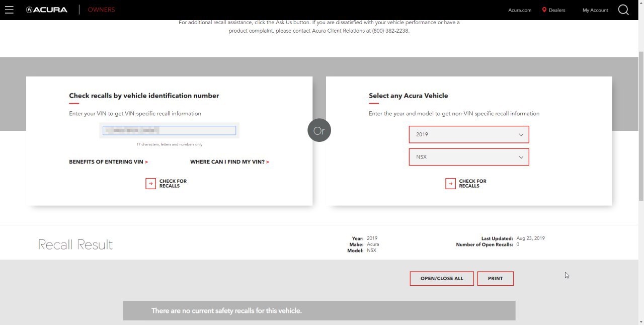Open the site search magnifier icon

(x=623, y=10)
